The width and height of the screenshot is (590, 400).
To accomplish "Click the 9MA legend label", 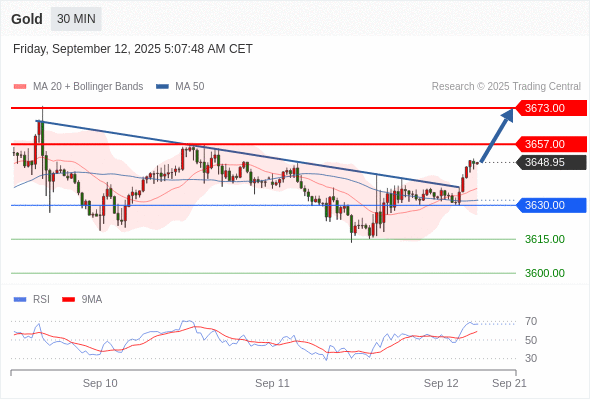I will pos(92,300).
